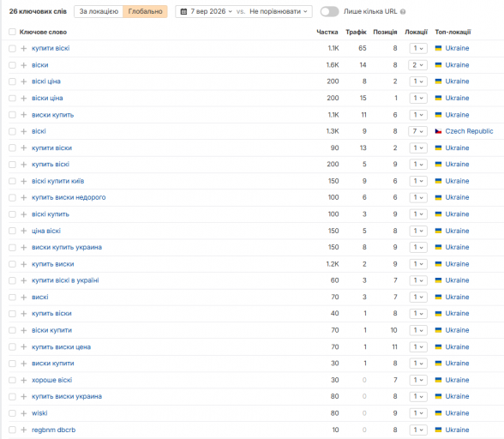The width and height of the screenshot is (504, 439).
Task: Click the position 11 in купить виски цена row
Action: [x=394, y=347]
